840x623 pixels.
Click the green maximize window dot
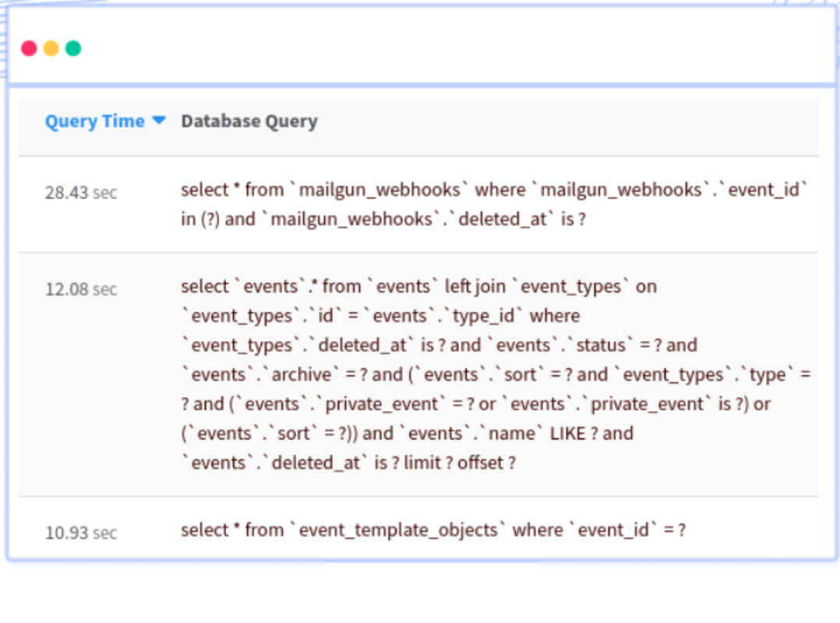click(x=73, y=49)
